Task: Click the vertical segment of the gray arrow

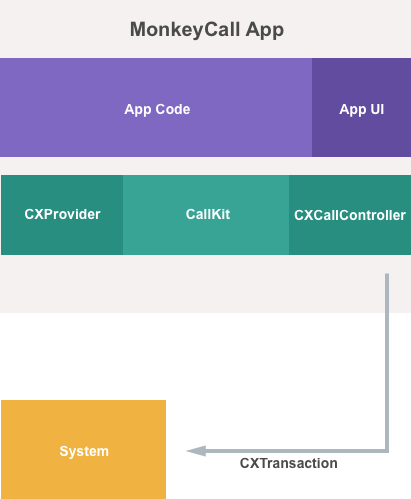Action: (387, 362)
